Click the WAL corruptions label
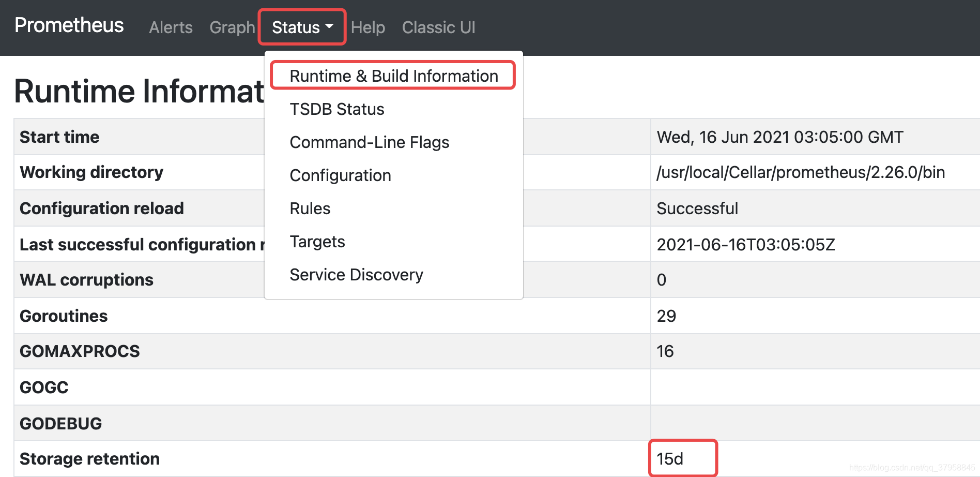This screenshot has height=477, width=980. point(86,280)
